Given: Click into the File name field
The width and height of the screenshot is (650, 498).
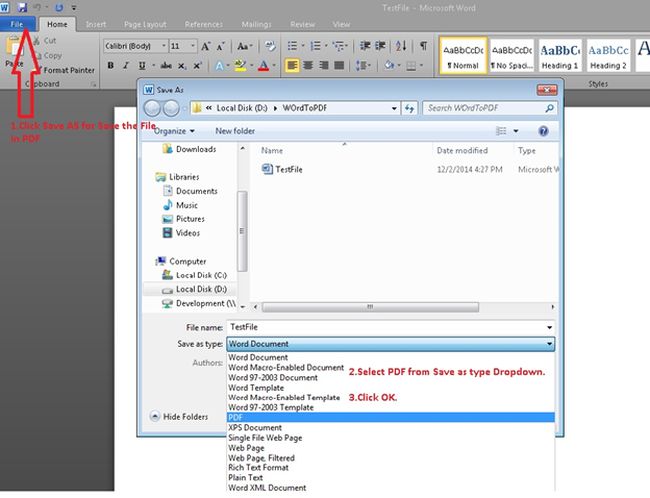Looking at the screenshot, I should coord(390,327).
